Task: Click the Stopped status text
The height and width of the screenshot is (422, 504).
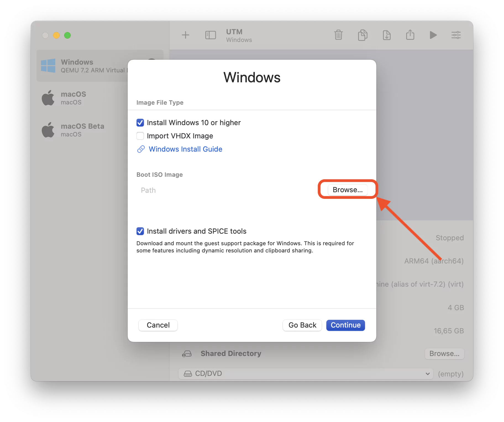Action: point(450,238)
